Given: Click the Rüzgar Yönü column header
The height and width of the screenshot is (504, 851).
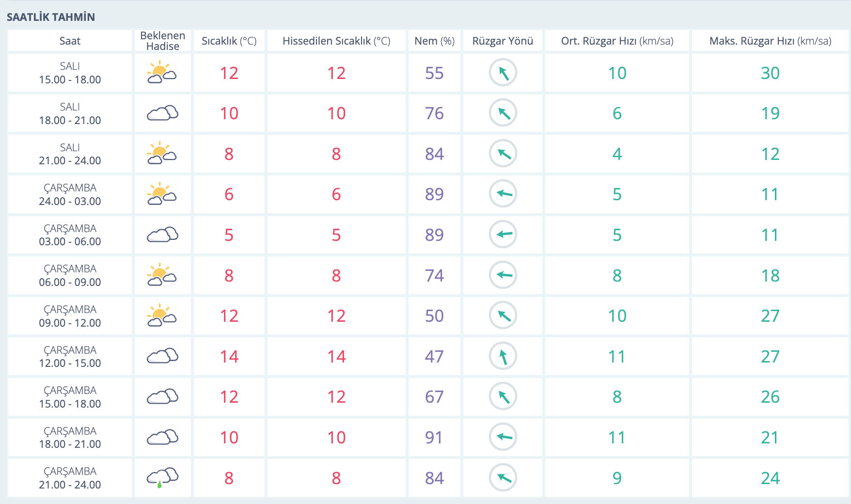Looking at the screenshot, I should point(503,41).
